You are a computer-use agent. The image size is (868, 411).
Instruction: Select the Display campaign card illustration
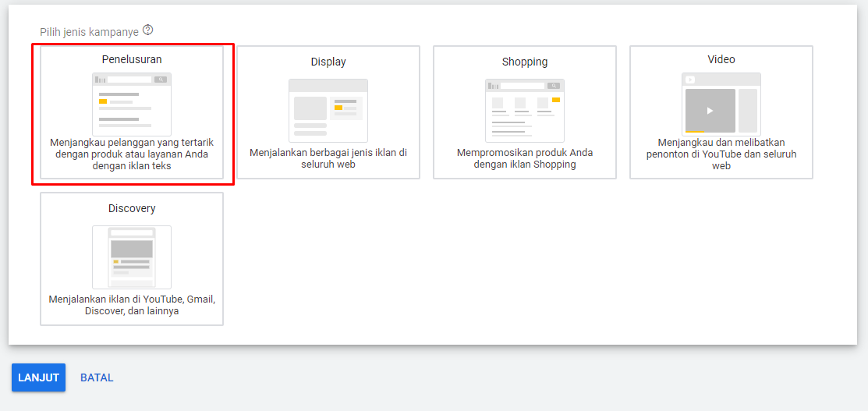pos(328,111)
